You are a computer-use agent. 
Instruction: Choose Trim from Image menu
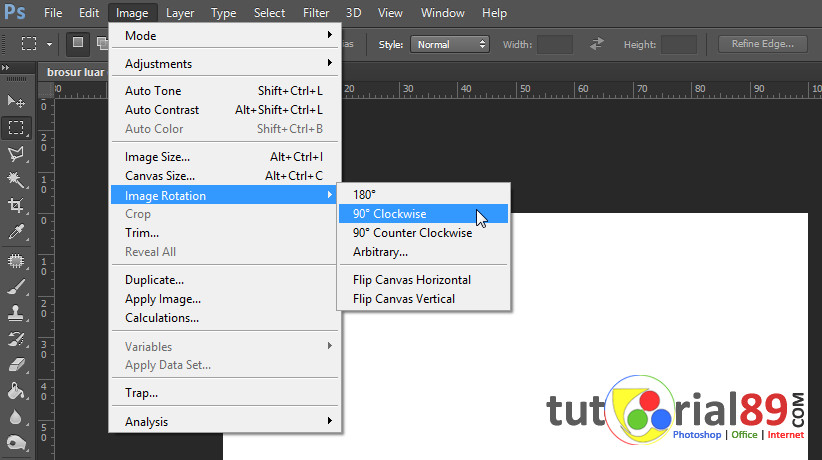pos(226,232)
